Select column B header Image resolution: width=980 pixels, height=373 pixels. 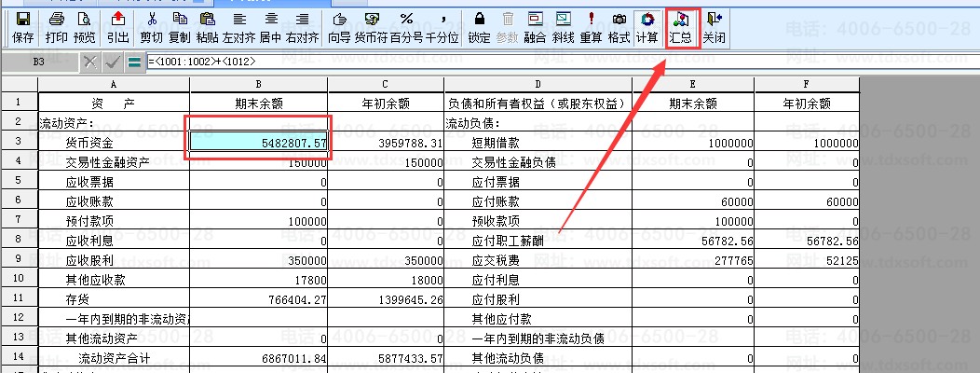258,84
